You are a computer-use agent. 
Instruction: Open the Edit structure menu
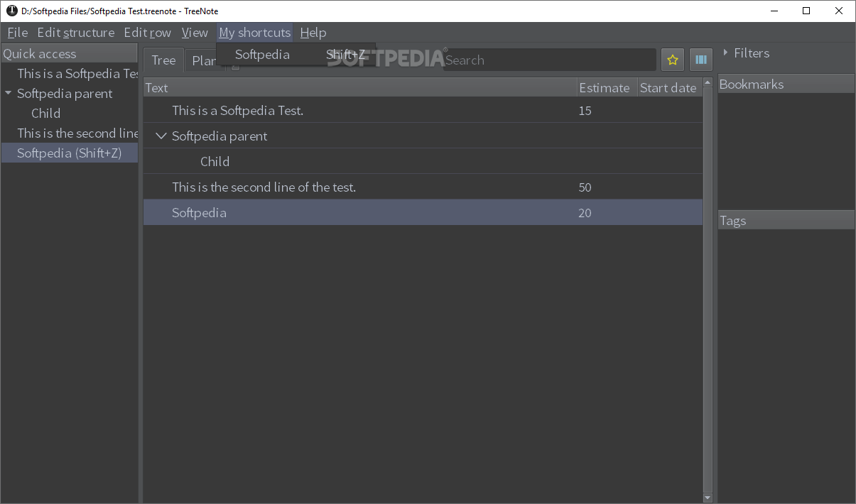tap(76, 33)
